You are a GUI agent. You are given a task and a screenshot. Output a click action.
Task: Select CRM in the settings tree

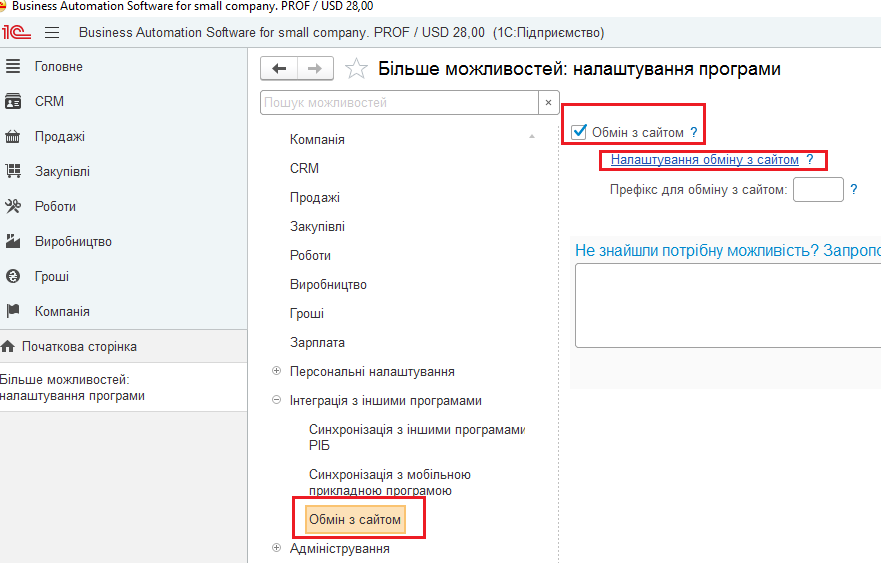point(305,169)
